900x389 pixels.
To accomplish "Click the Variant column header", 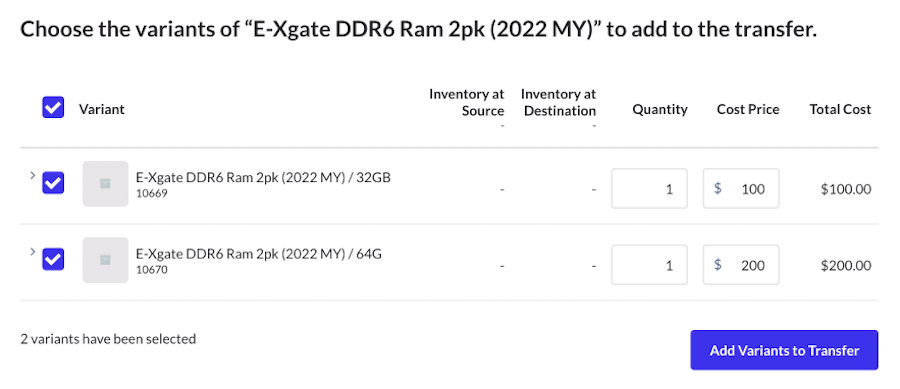I will [102, 109].
